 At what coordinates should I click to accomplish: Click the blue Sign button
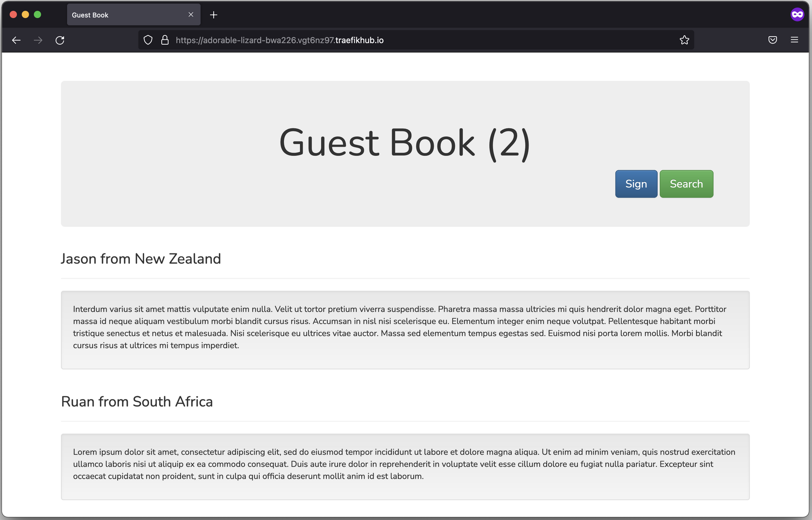(x=636, y=184)
